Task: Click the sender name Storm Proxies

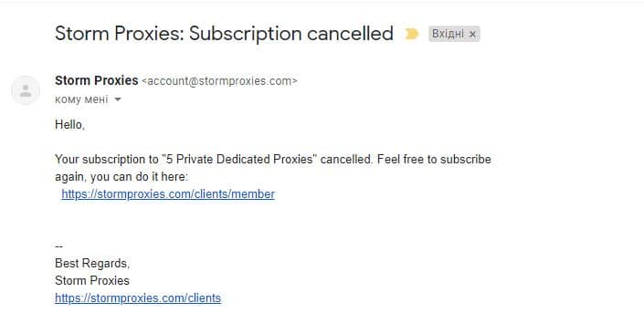Action: 97,80
